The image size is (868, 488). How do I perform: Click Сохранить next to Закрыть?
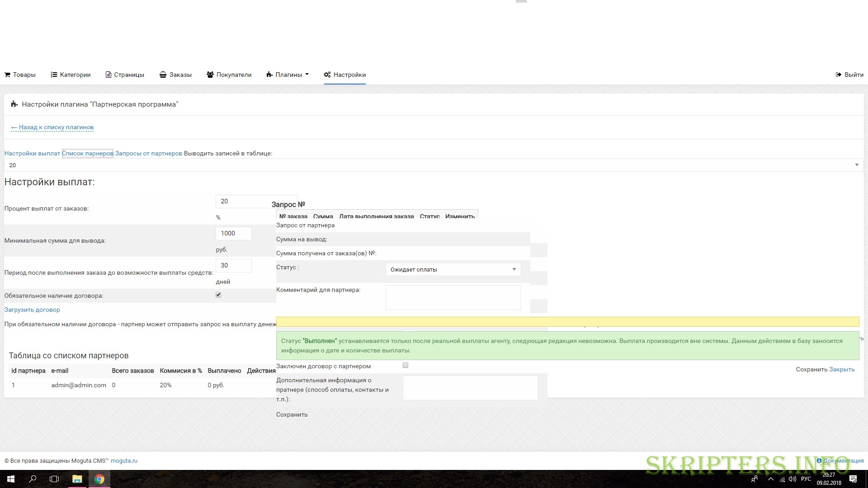point(811,369)
